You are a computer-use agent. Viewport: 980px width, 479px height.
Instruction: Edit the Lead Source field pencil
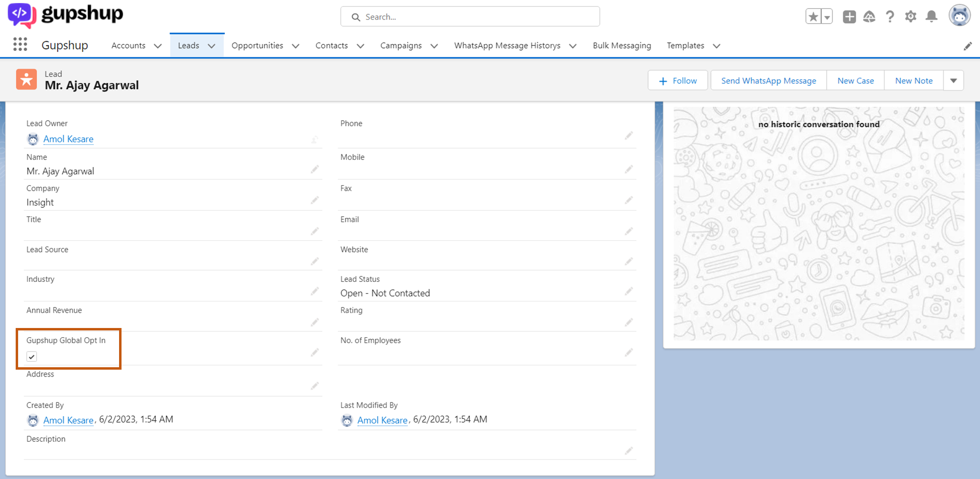click(x=315, y=261)
